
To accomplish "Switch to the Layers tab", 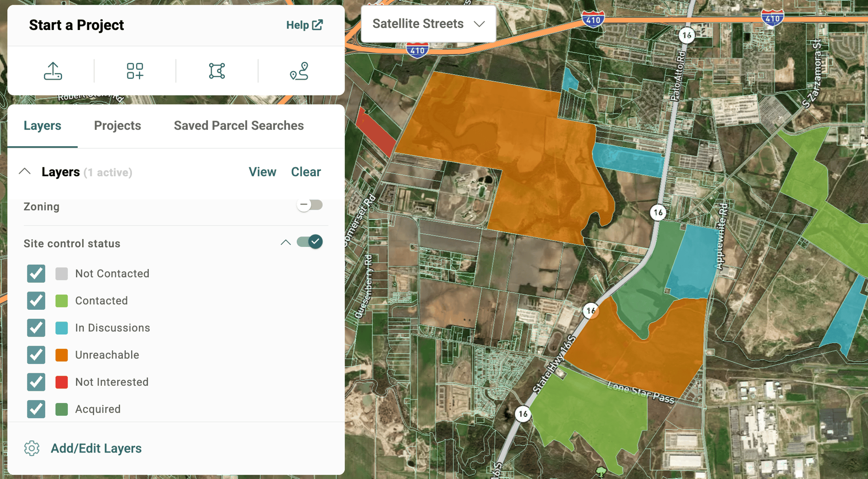I will point(43,126).
